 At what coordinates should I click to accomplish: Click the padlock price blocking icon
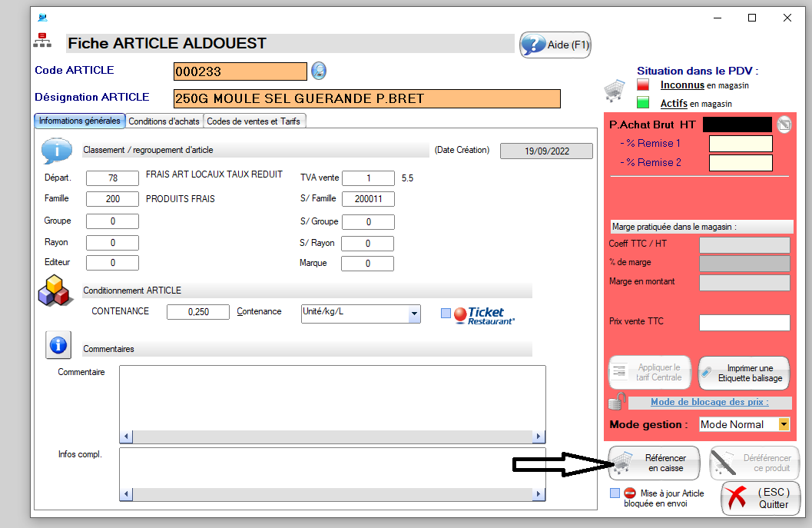click(x=616, y=401)
